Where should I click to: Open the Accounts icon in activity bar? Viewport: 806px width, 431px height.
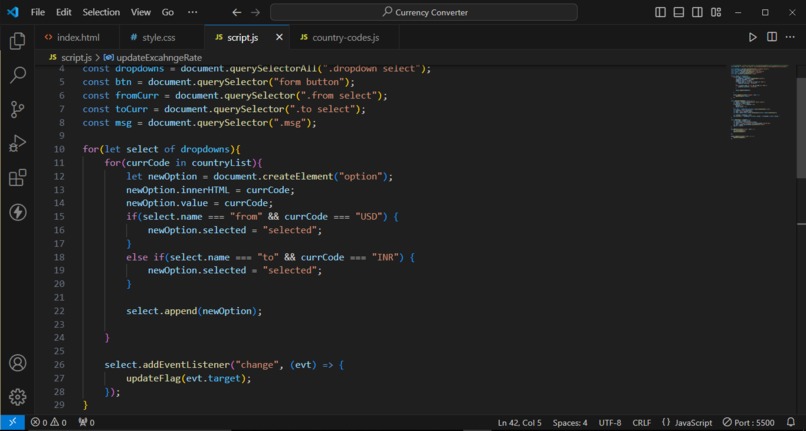(17, 363)
